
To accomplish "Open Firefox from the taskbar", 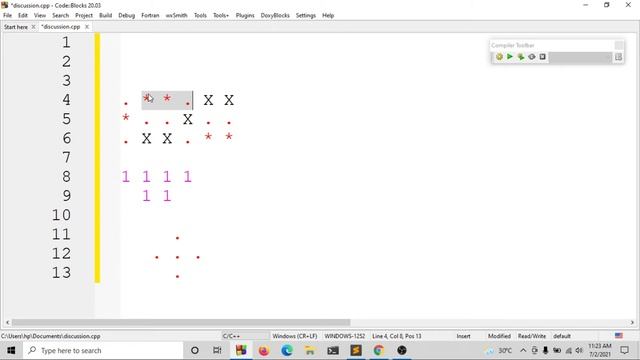I will (x=264, y=350).
